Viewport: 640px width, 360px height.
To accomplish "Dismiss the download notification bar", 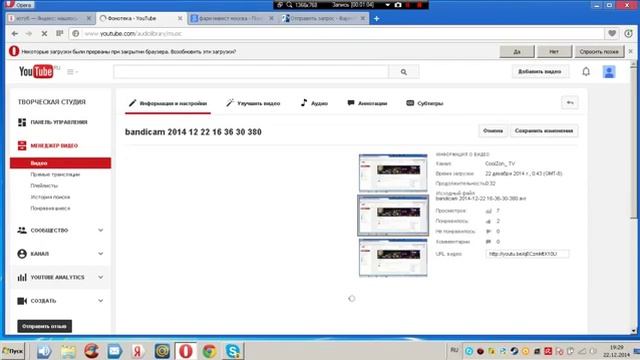I will [x=631, y=51].
